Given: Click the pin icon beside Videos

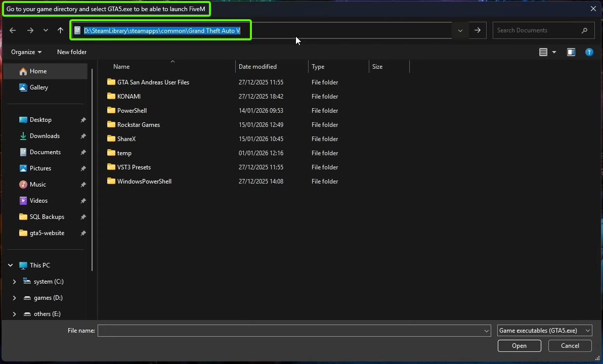Looking at the screenshot, I should pyautogui.click(x=83, y=201).
